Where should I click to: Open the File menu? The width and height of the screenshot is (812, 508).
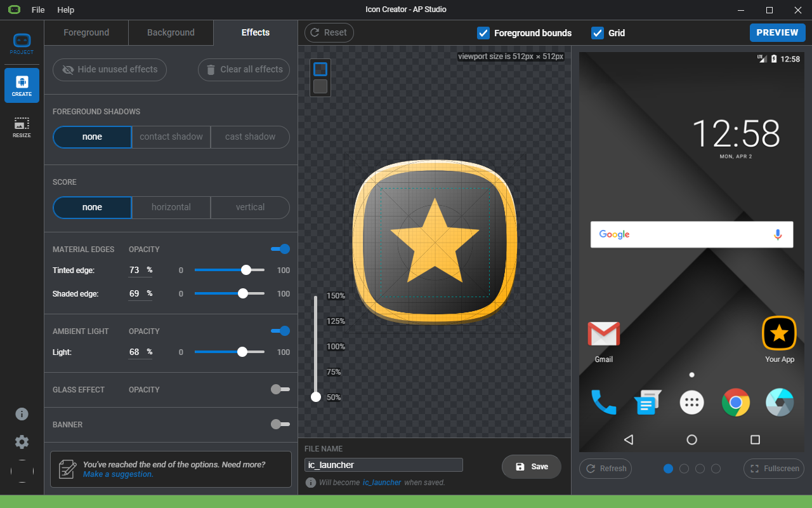tap(38, 10)
